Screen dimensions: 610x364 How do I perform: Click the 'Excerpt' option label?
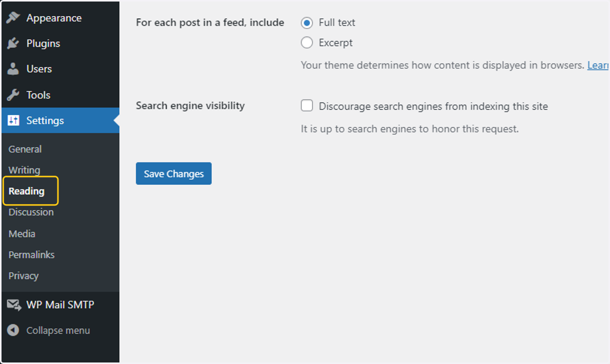click(335, 43)
